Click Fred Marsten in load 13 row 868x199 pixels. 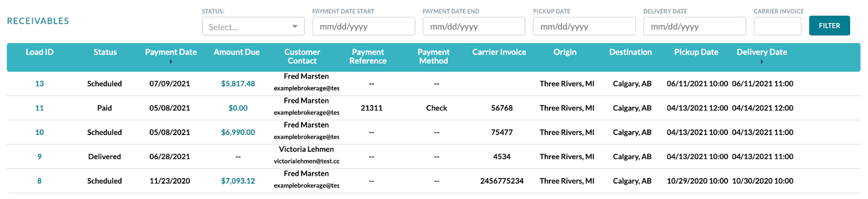[307, 76]
